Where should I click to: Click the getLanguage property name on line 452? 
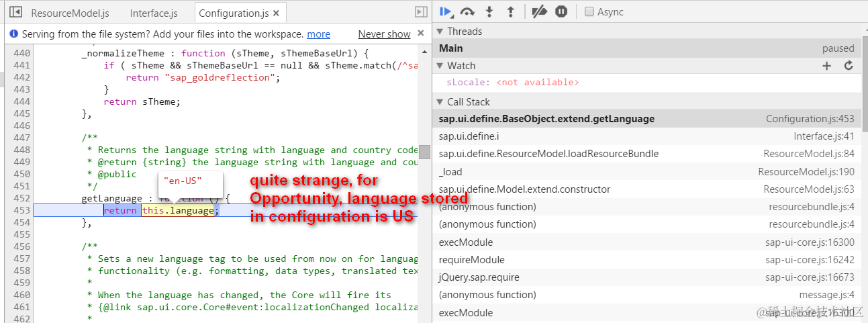pyautogui.click(x=111, y=198)
